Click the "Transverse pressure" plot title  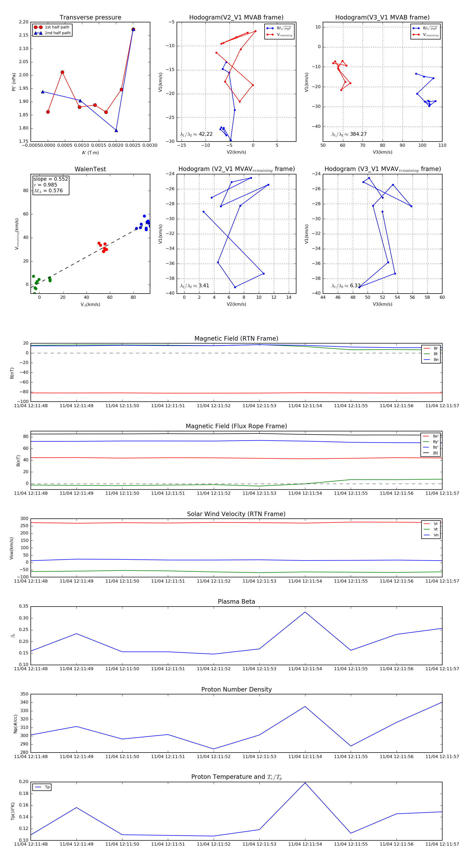tap(90, 18)
